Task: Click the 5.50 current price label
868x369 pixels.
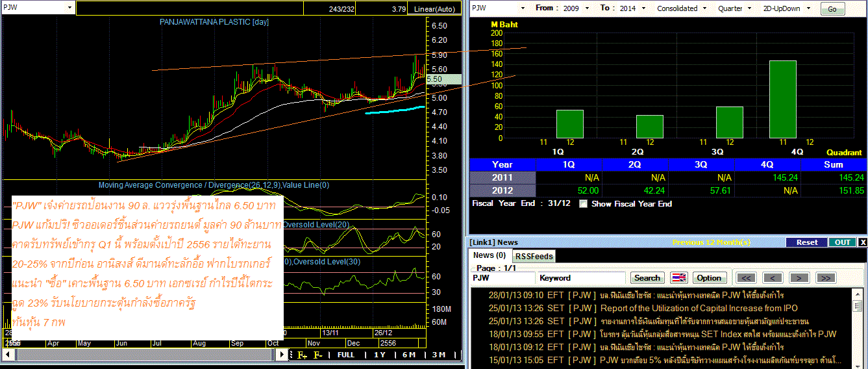Action: (x=443, y=79)
